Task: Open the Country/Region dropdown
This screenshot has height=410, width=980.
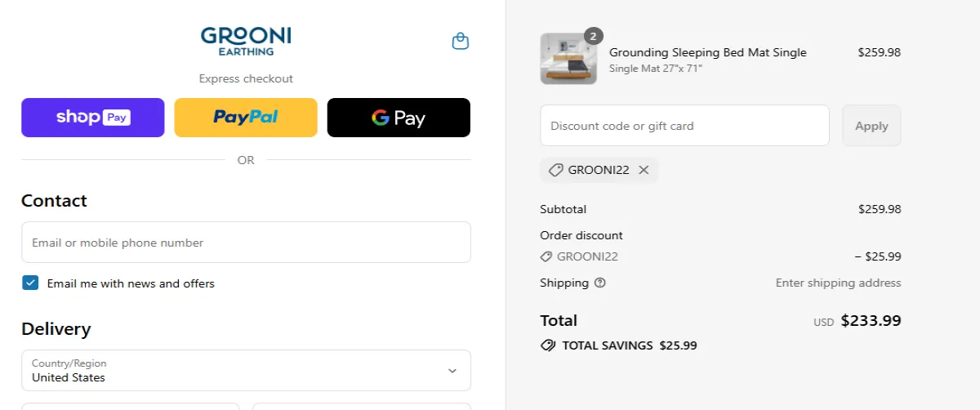Action: tap(246, 371)
